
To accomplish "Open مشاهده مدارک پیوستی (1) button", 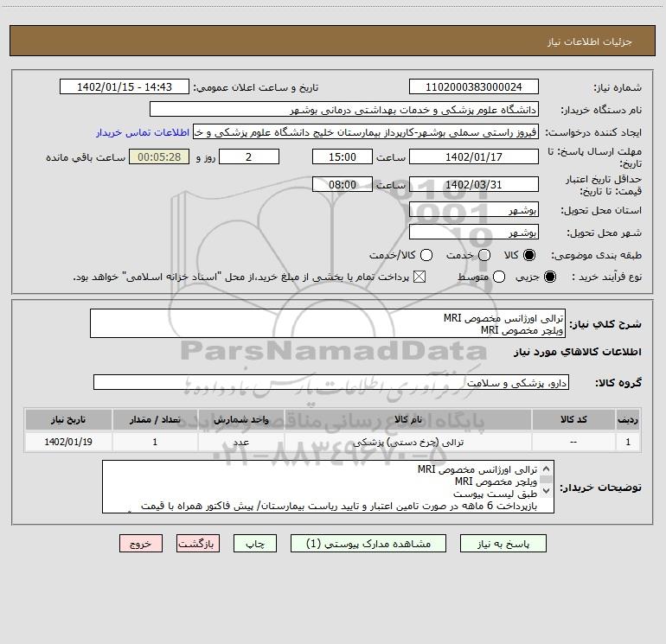I will pyautogui.click(x=368, y=544).
